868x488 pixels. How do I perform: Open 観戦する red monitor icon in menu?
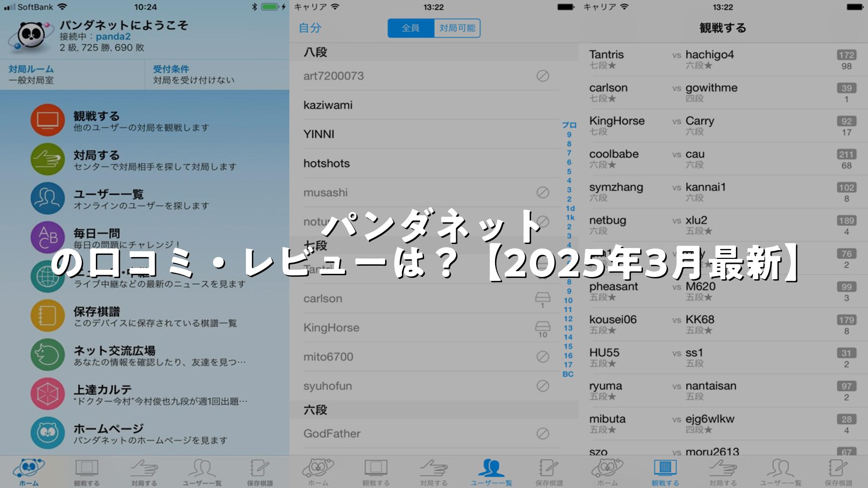(x=47, y=120)
